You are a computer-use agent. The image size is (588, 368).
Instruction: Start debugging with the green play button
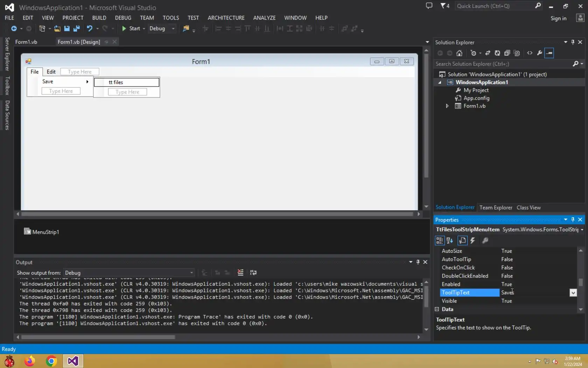[x=124, y=28]
